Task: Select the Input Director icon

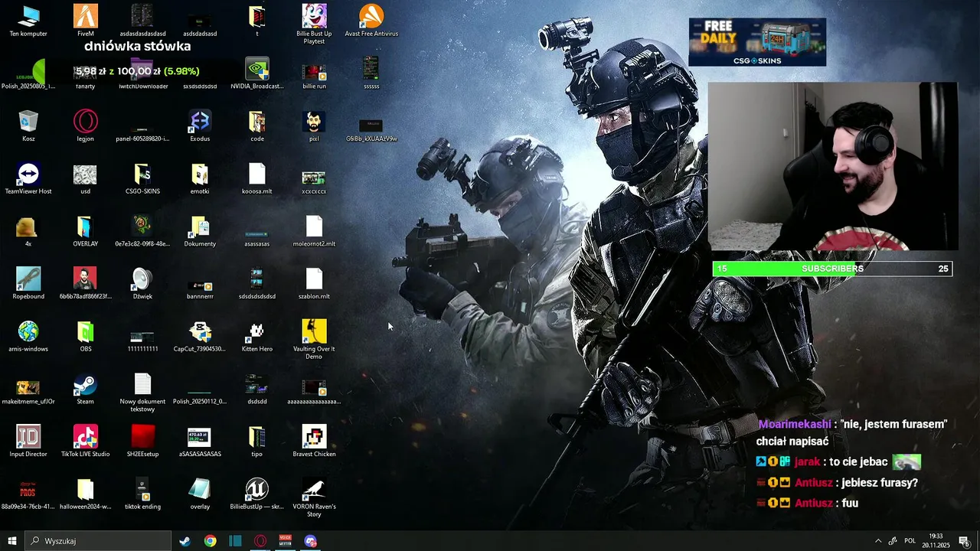Action: pos(28,441)
